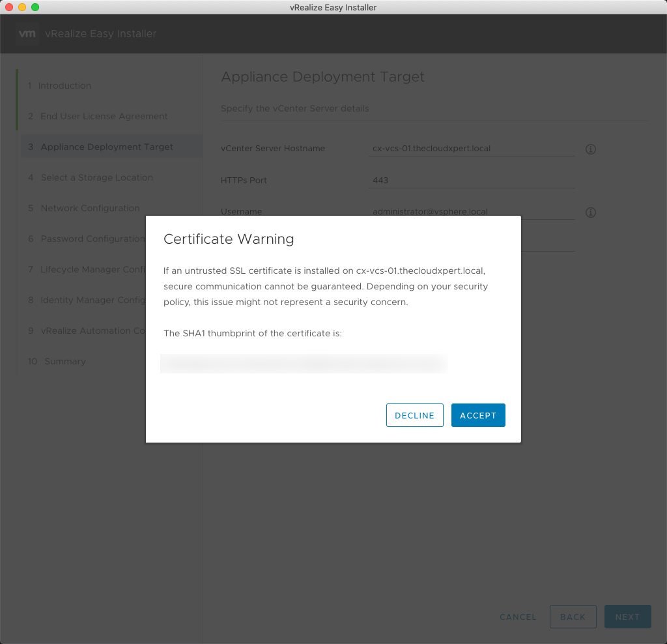667x644 pixels.
Task: Click the Appliance Deployment Target page heading
Action: tap(323, 77)
